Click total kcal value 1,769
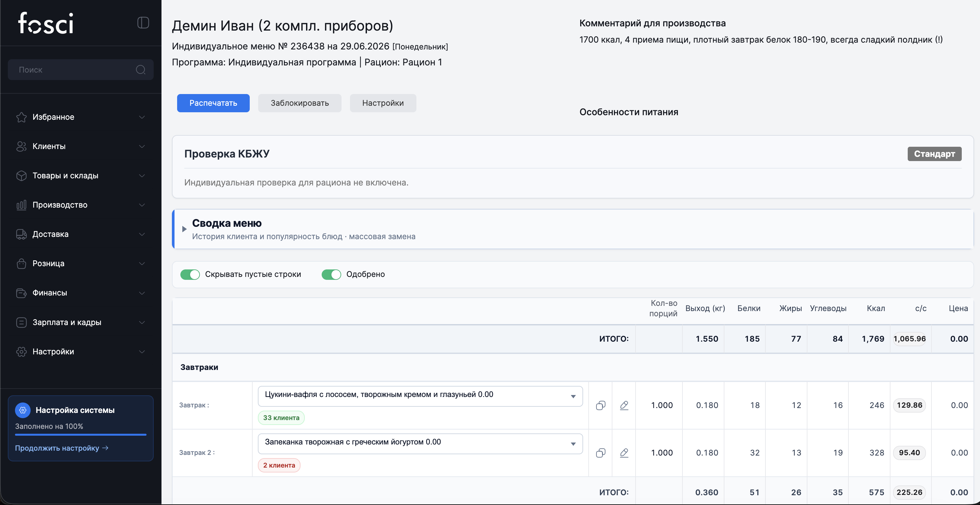Image resolution: width=980 pixels, height=505 pixels. click(x=873, y=339)
